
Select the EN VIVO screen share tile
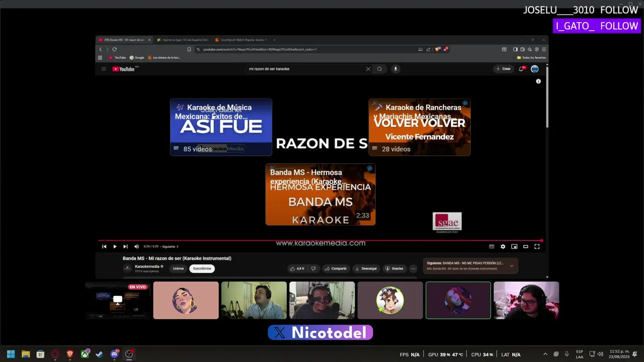coord(118,300)
